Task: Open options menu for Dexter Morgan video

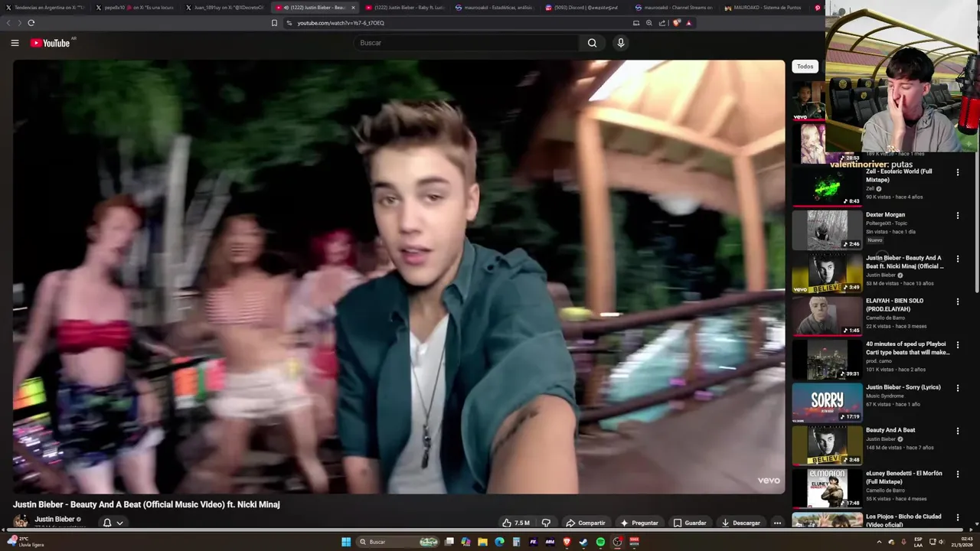Action: click(x=957, y=216)
